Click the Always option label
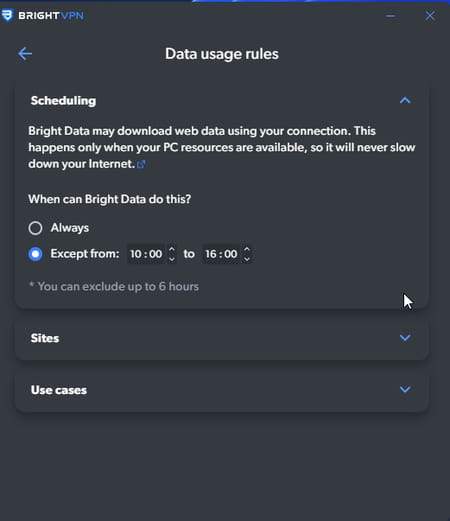 click(x=70, y=228)
